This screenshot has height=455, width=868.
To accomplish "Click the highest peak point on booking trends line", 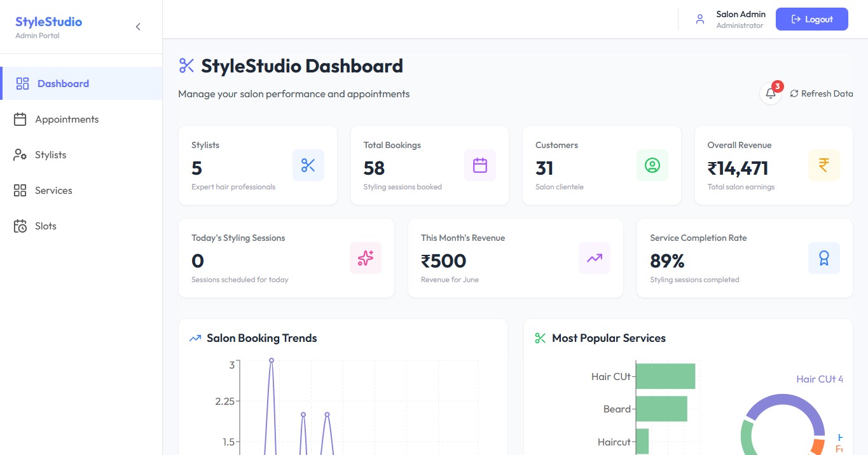I will [x=272, y=360].
